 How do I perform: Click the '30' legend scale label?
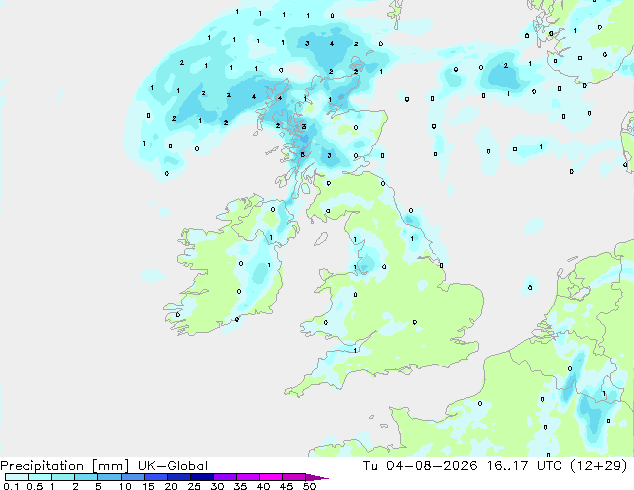click(x=217, y=486)
